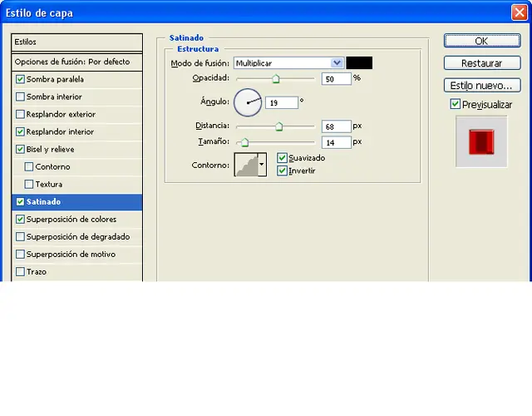Enable Superposición de motivo checkbox

pos(20,255)
